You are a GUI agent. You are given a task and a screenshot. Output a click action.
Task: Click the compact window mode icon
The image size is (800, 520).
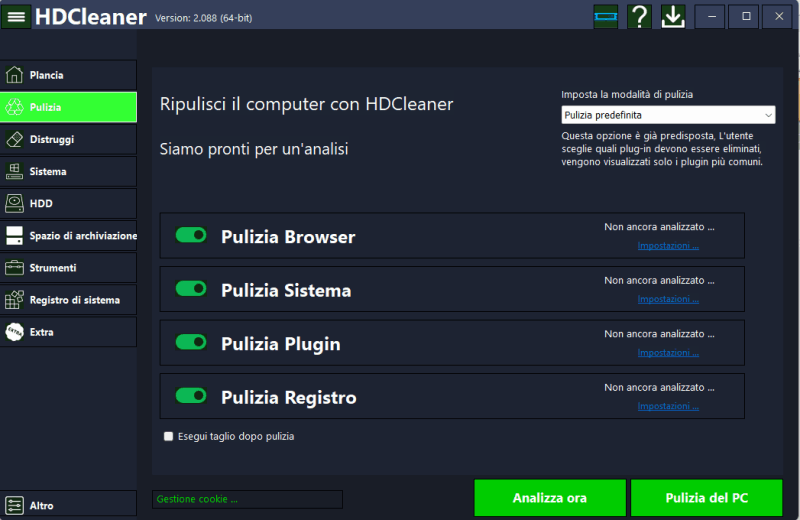pyautogui.click(x=605, y=17)
